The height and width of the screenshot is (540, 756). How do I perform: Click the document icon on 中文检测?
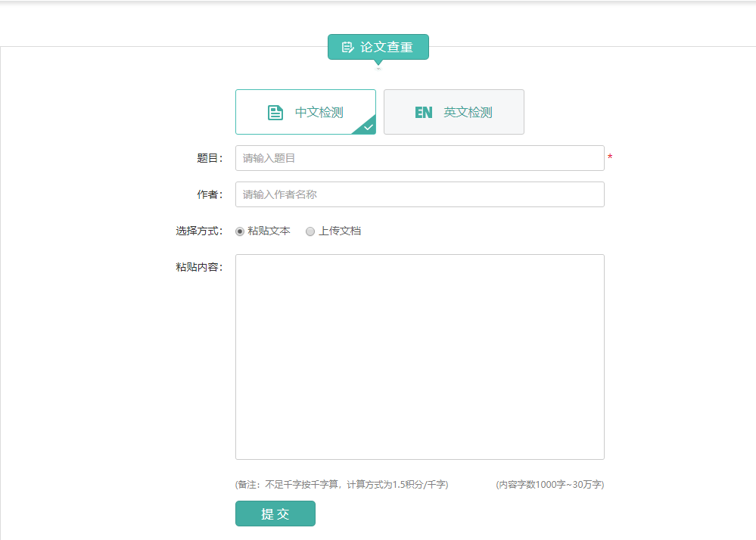275,113
